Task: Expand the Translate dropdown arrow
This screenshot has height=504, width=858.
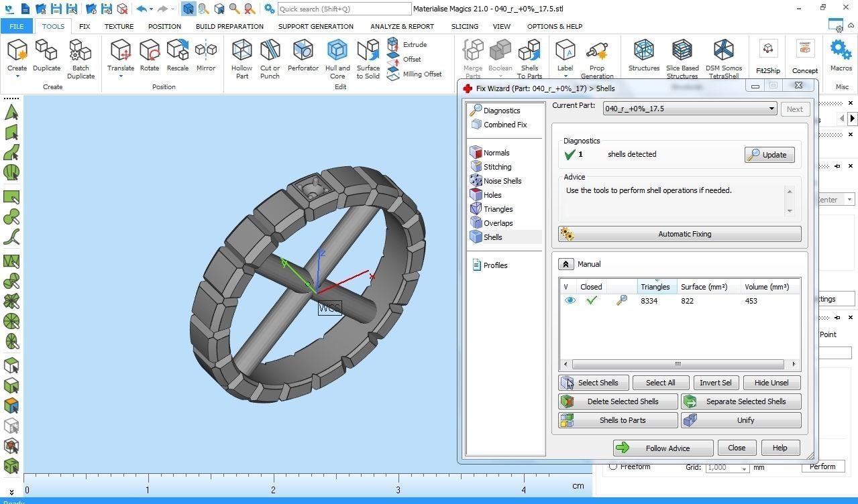Action: pyautogui.click(x=121, y=76)
